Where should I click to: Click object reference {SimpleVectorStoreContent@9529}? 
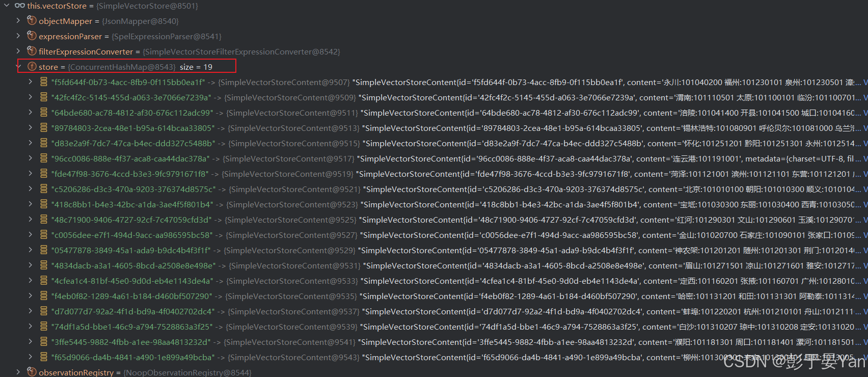(x=290, y=251)
